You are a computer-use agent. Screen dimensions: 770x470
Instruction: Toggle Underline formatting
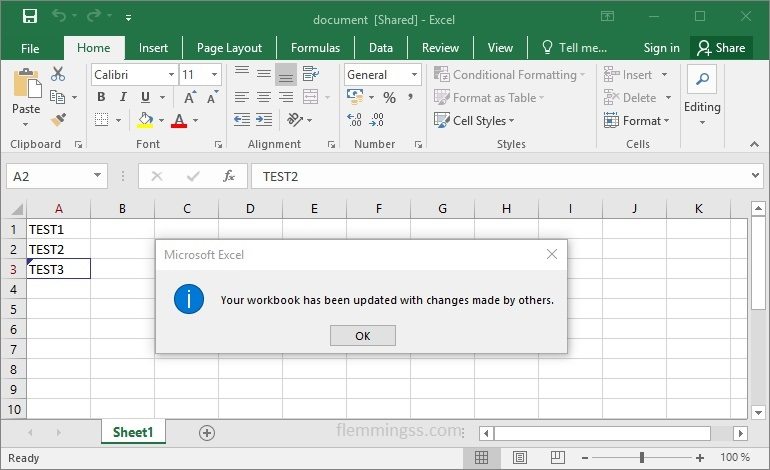(x=145, y=97)
